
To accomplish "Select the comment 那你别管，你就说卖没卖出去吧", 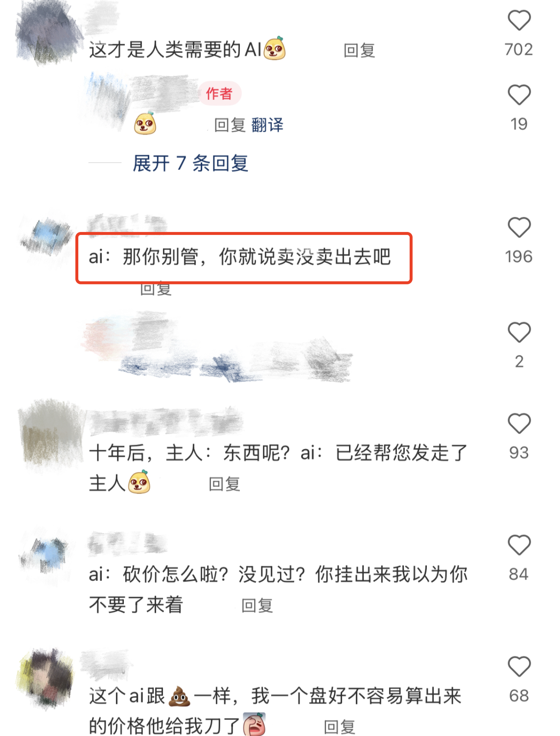I will tap(240, 256).
